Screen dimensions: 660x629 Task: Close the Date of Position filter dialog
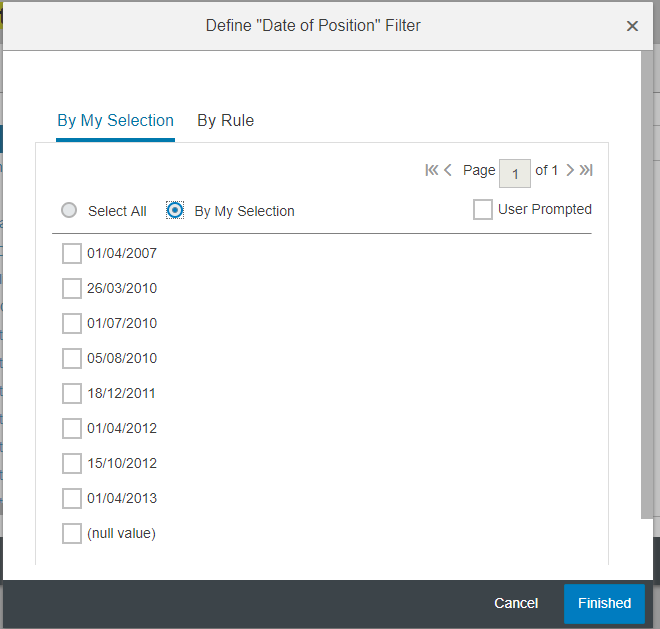click(x=632, y=26)
